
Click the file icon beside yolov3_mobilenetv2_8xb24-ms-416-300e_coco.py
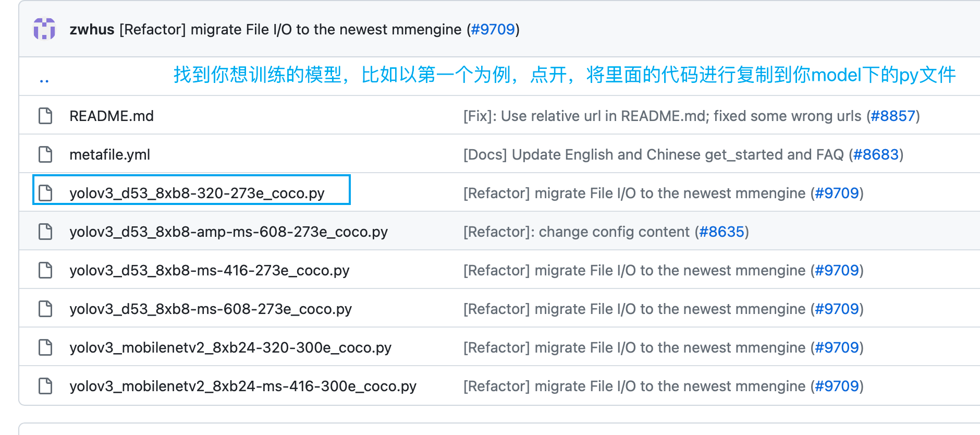[45, 385]
